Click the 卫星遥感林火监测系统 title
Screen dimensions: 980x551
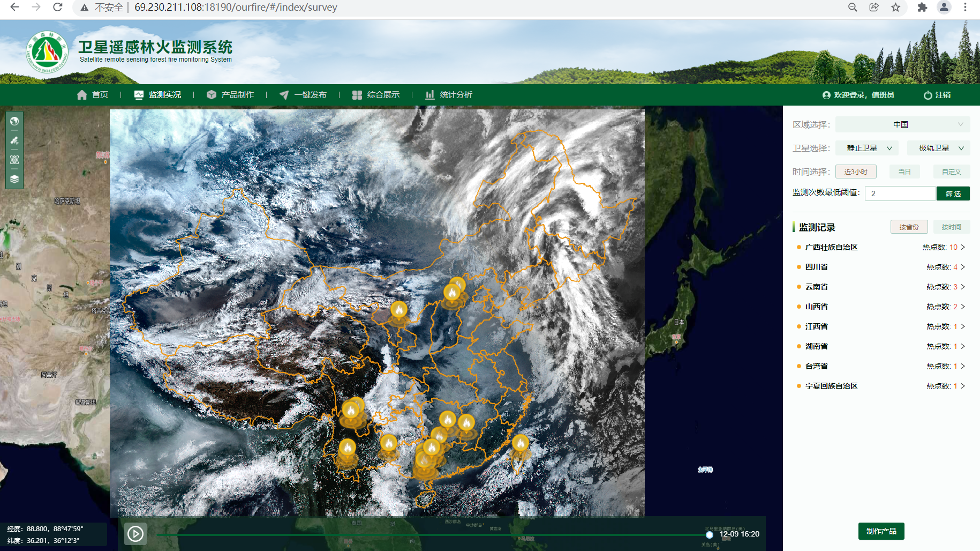155,47
